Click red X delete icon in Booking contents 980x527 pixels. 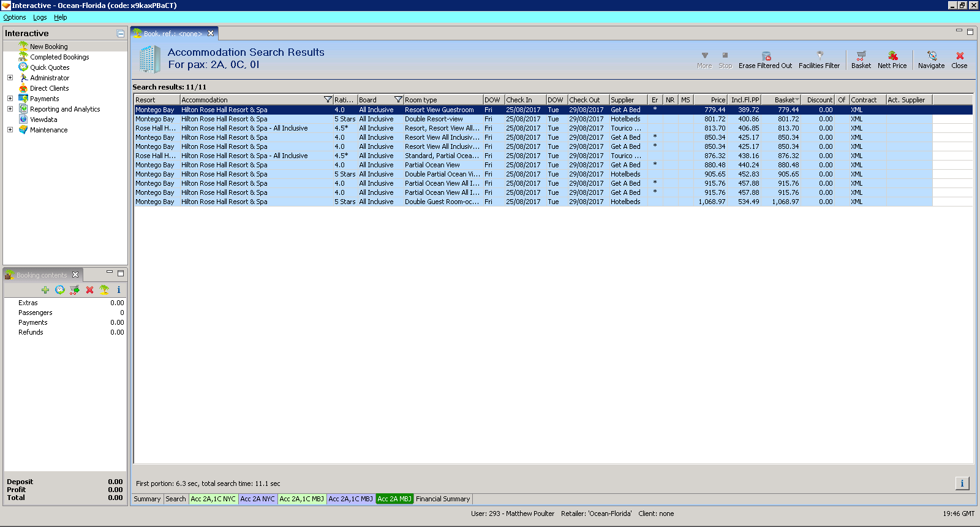click(89, 290)
